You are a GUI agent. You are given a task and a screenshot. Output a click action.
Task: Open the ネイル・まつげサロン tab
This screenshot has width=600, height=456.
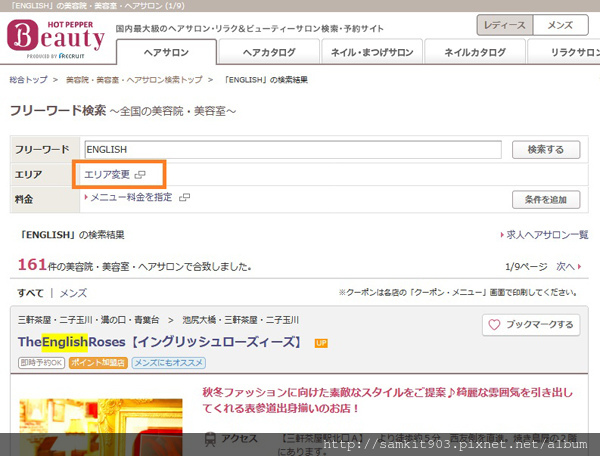click(x=372, y=52)
